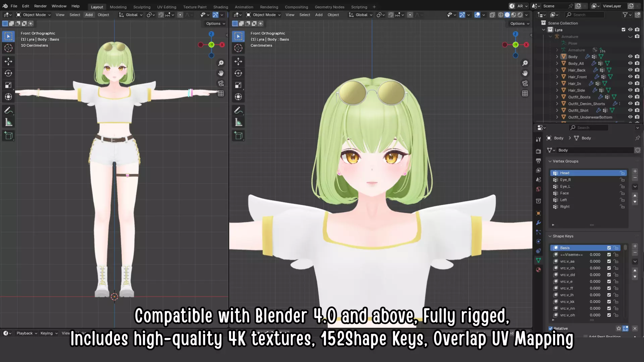
Task: Add a new vertex group with plus
Action: pos(635,171)
